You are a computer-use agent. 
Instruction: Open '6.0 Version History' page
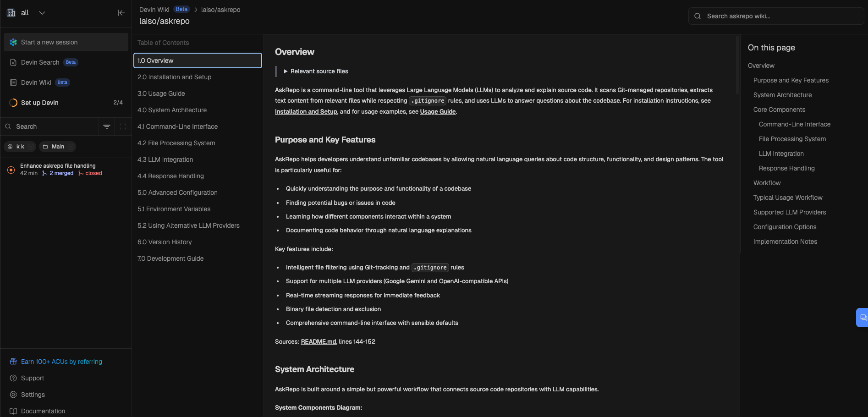(198, 242)
